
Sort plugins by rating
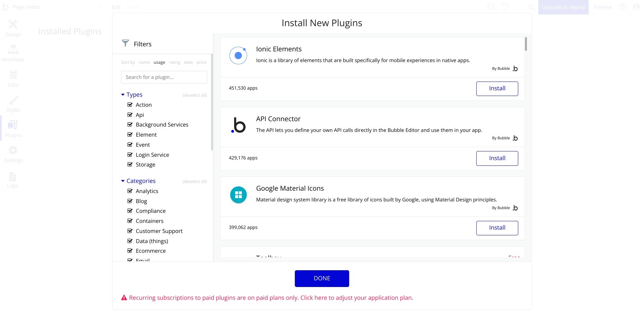tap(174, 62)
